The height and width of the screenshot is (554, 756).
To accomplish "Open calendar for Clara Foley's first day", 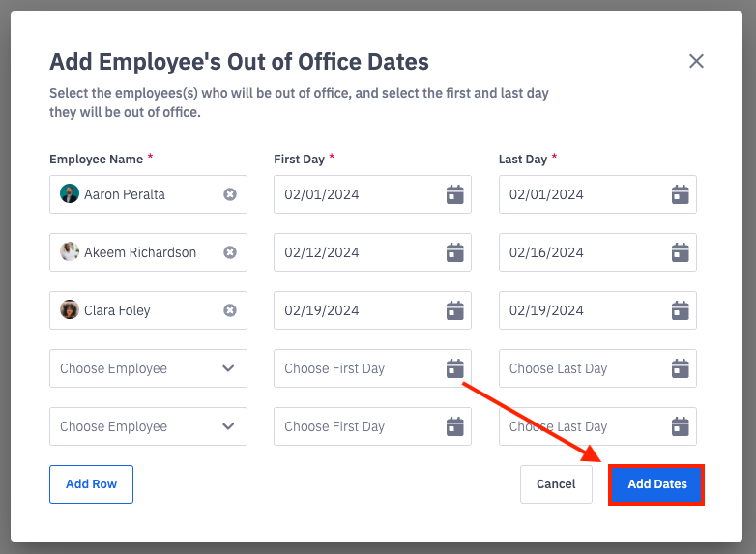I will point(454,310).
